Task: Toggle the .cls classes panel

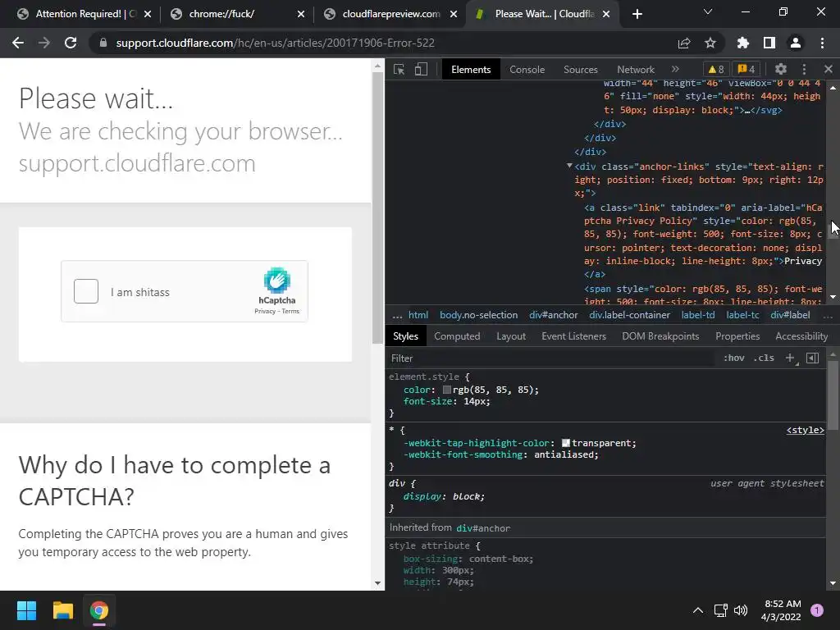Action: pos(764,358)
